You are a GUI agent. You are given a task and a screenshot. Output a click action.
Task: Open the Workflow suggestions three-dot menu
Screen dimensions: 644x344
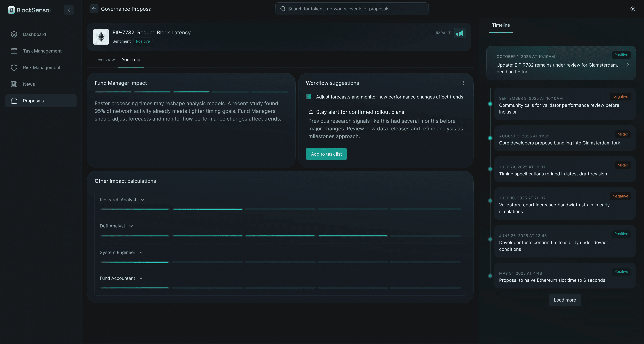(463, 83)
